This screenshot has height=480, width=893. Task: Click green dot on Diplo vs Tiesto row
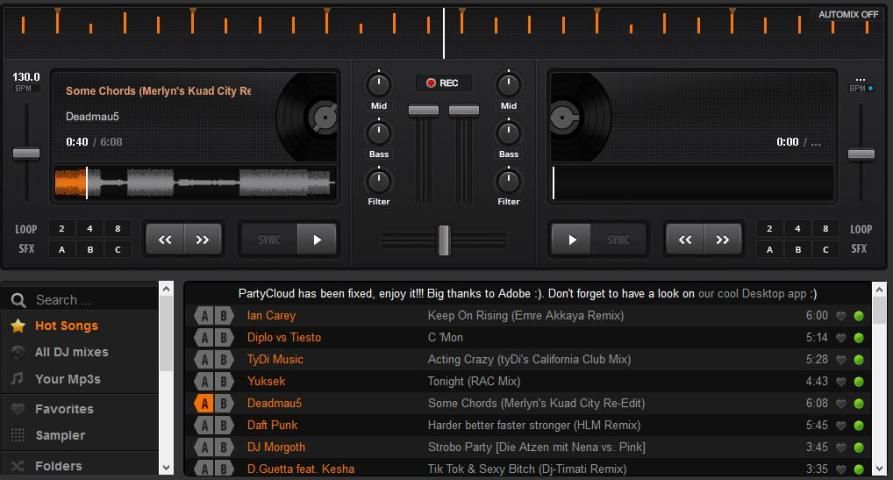[858, 338]
